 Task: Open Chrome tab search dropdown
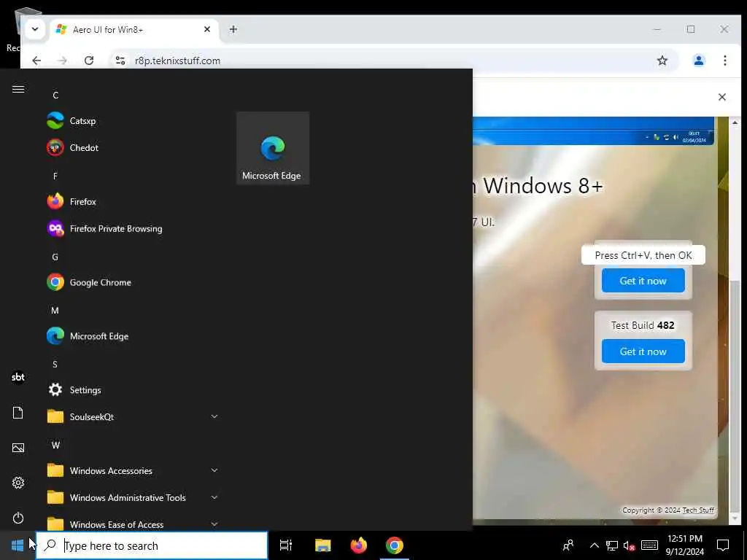tap(35, 29)
